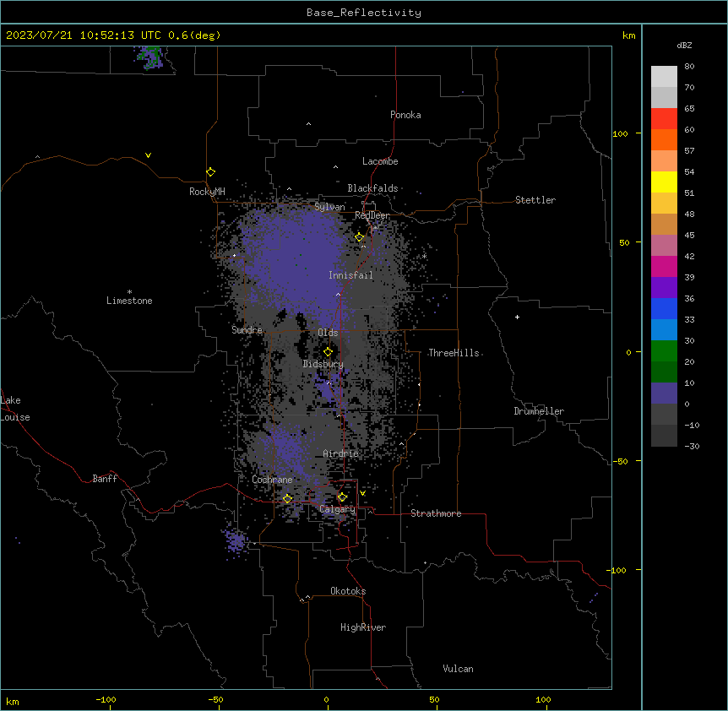Click the yellow V marker northwest of RockyMH
Screen dimensions: 728x711
click(x=148, y=155)
